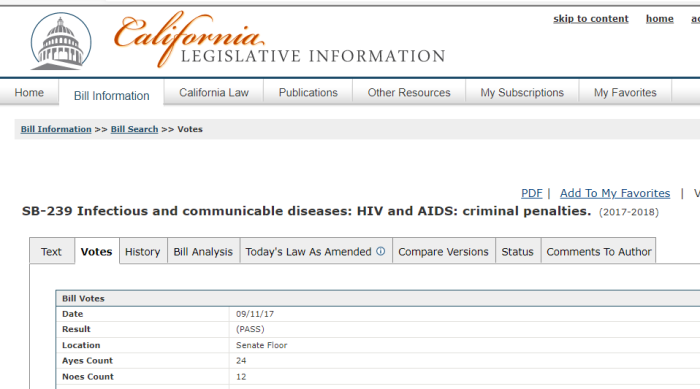Open the Other Resources menu
700x389 pixels.
click(409, 92)
